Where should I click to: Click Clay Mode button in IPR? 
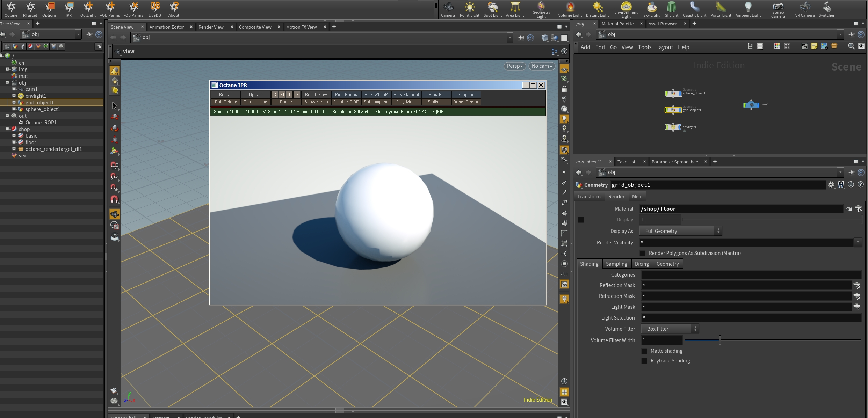pos(406,102)
